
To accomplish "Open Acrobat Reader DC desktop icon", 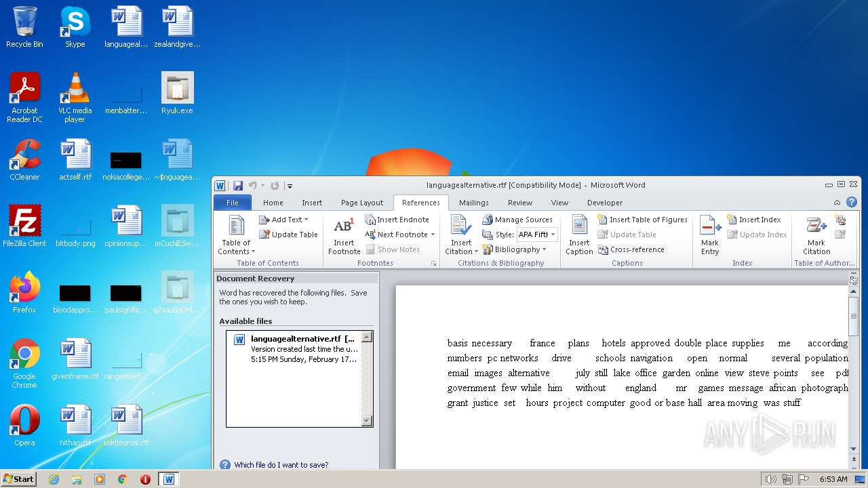I will 24,98.
